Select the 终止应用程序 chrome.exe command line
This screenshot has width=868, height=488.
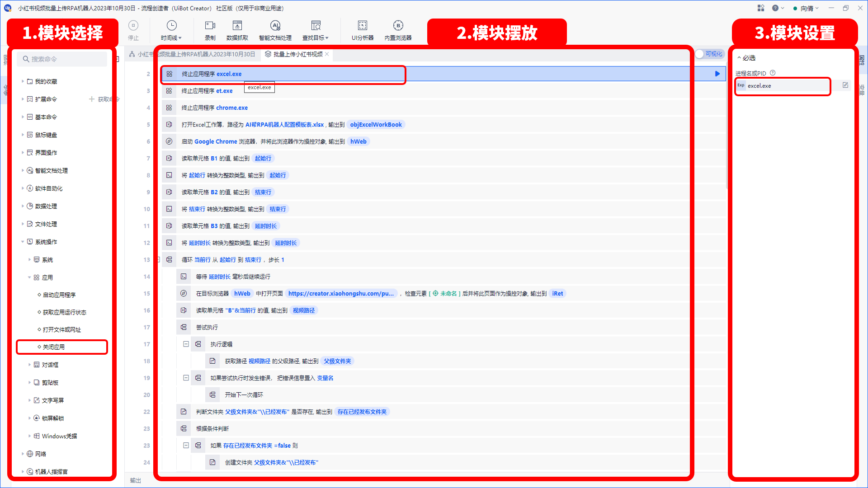443,108
